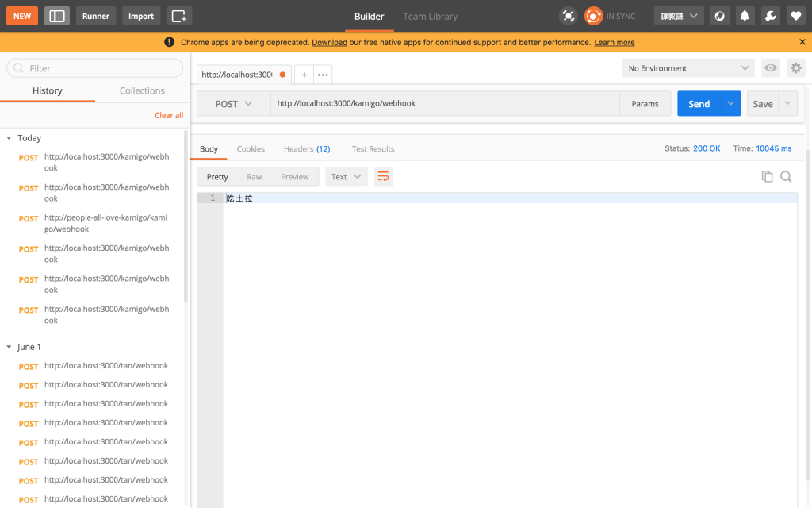Dismiss the deprecation banner
The image size is (812, 508).
(x=802, y=42)
